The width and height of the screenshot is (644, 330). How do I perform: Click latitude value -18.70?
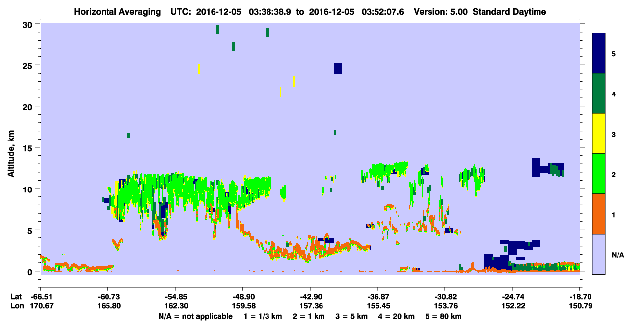coord(580,297)
